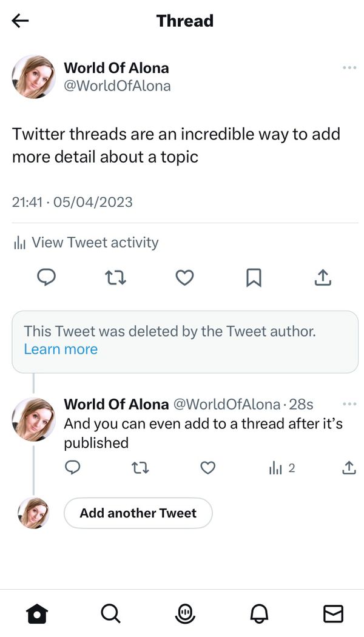Viewport: 364px width, 637px height.
Task: Open World Of Alona's profile picture
Action: [33, 76]
